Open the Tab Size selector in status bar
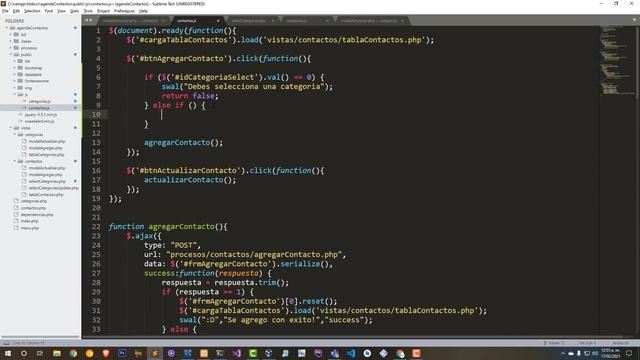This screenshot has width=640, height=360. pyautogui.click(x=587, y=343)
